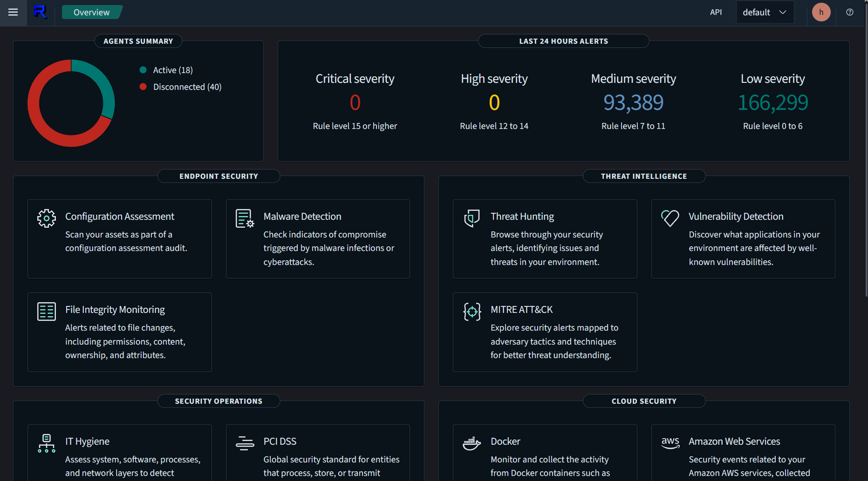The width and height of the screenshot is (868, 481).
Task: Click the red Disconnected legend dot
Action: click(143, 87)
